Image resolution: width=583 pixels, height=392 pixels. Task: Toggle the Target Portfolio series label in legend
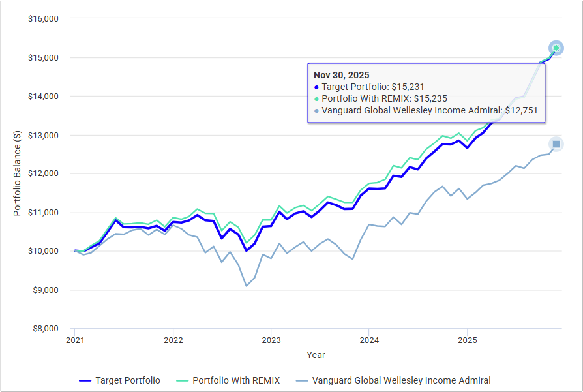click(128, 380)
